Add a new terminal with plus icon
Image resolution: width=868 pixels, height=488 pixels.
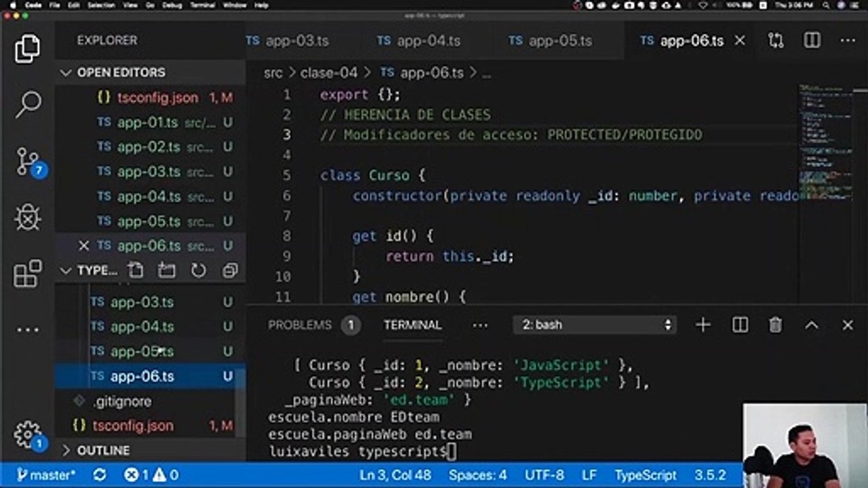[703, 325]
